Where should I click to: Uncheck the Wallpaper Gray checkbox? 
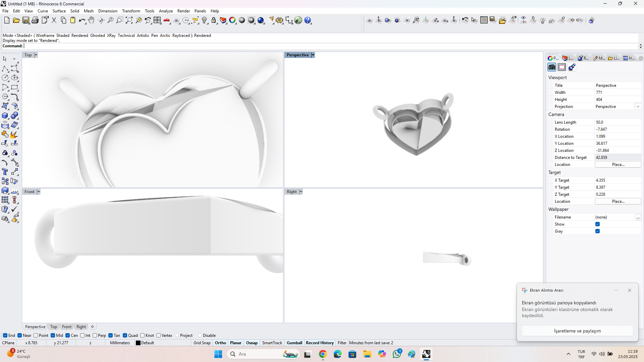[597, 231]
